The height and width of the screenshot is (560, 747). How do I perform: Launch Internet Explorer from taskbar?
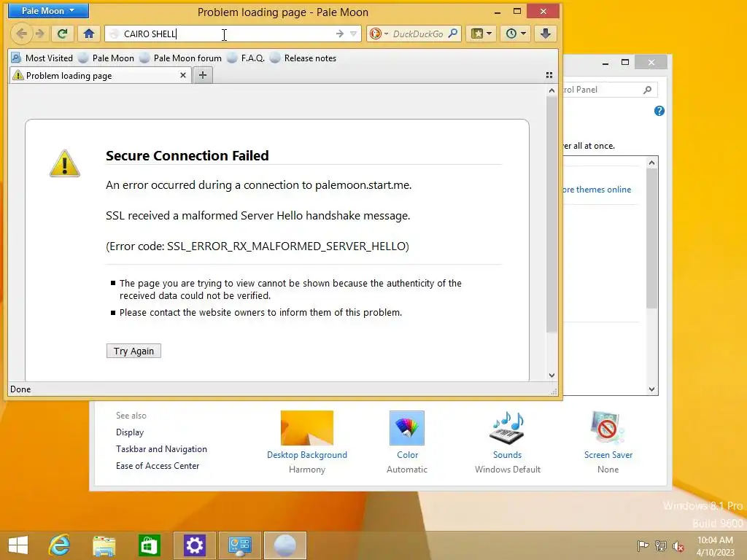coord(60,545)
